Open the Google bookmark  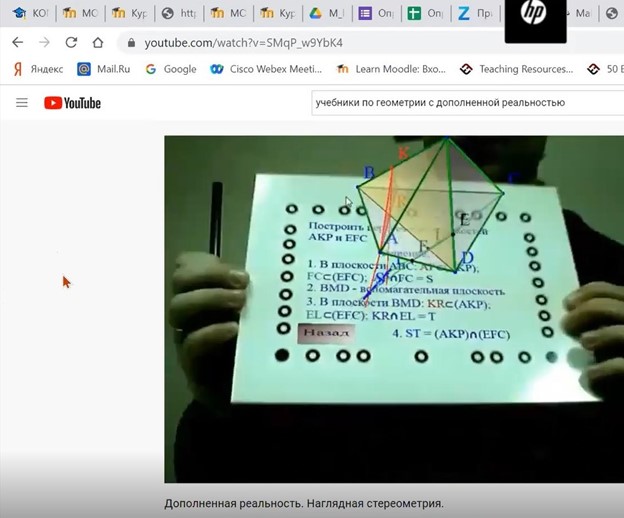pos(171,69)
